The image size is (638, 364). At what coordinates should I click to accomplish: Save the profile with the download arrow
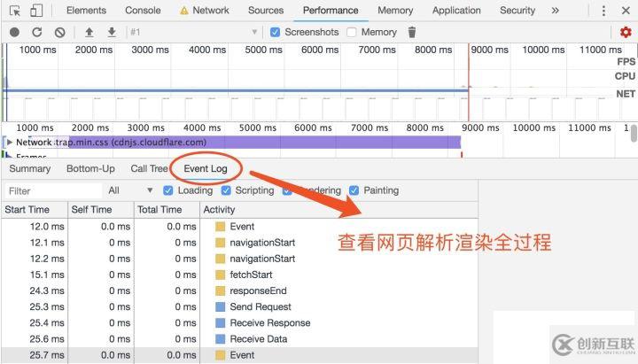click(112, 32)
